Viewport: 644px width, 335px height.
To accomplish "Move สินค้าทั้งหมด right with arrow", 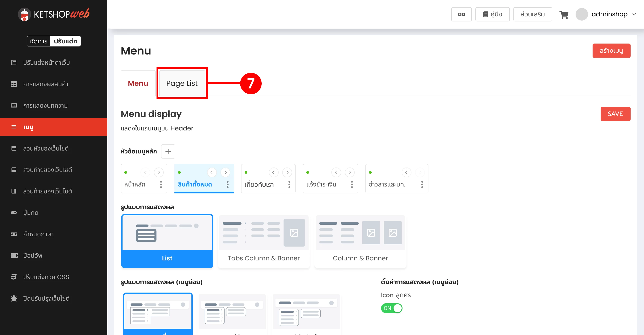I will (x=225, y=172).
